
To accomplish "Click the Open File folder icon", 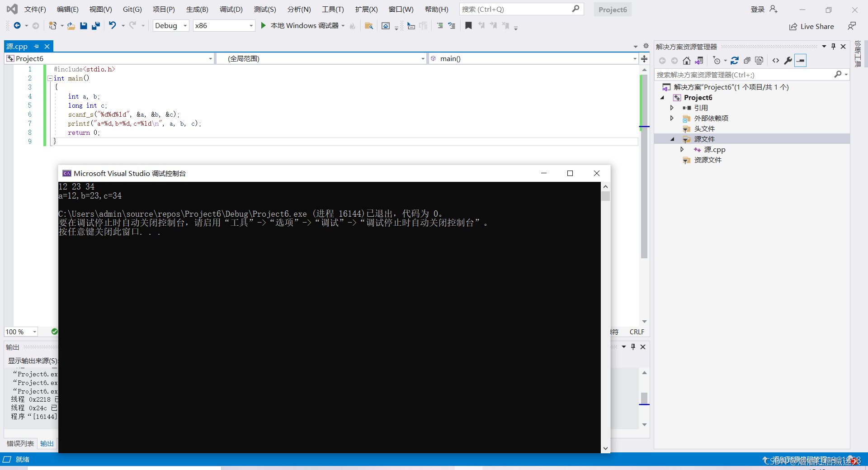I will click(x=71, y=26).
